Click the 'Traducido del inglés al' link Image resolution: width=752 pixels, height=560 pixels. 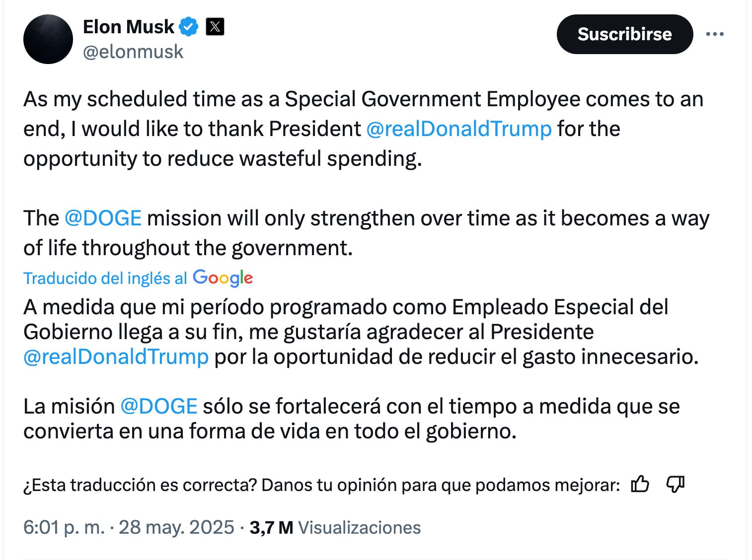[105, 279]
